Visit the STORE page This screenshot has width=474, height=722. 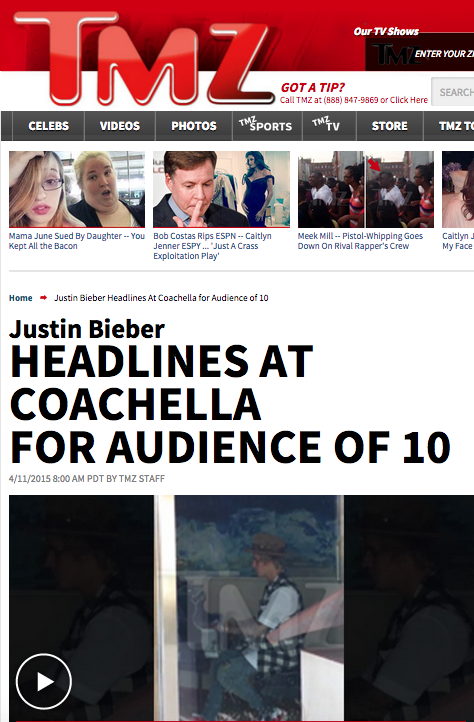pyautogui.click(x=390, y=126)
